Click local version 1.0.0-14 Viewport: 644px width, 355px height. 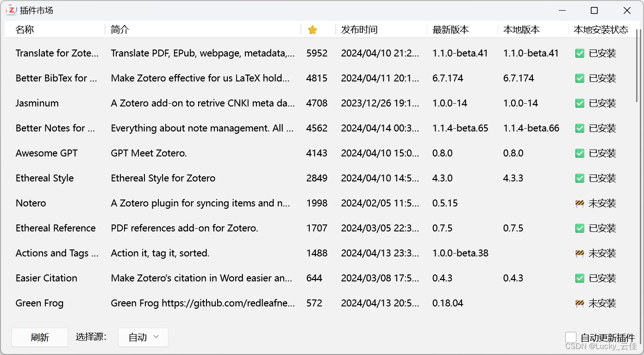click(520, 103)
